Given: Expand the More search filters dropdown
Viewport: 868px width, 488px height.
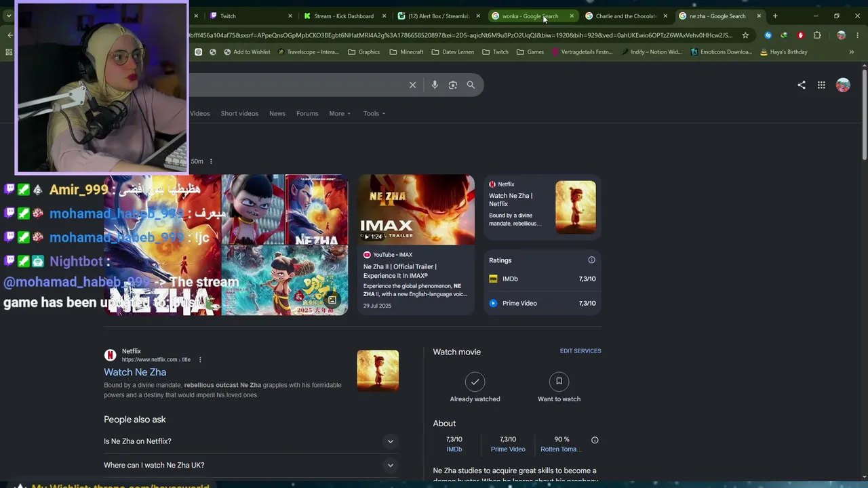Looking at the screenshot, I should (x=340, y=113).
